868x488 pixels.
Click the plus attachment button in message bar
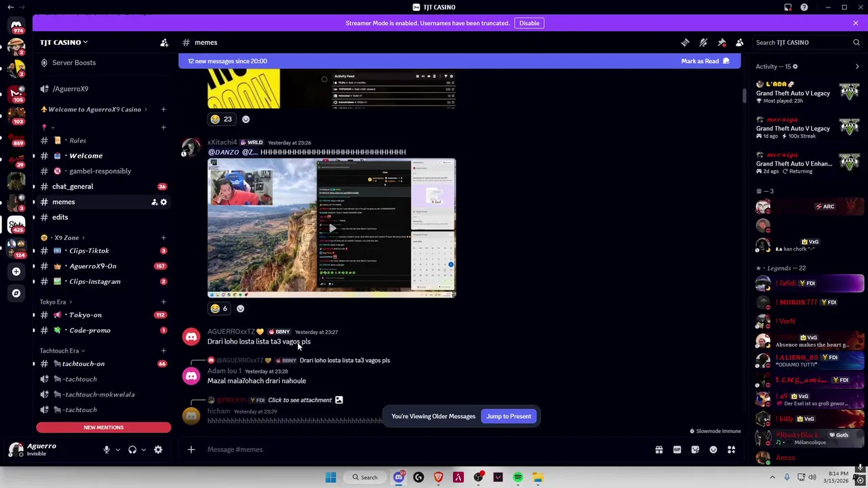(191, 449)
